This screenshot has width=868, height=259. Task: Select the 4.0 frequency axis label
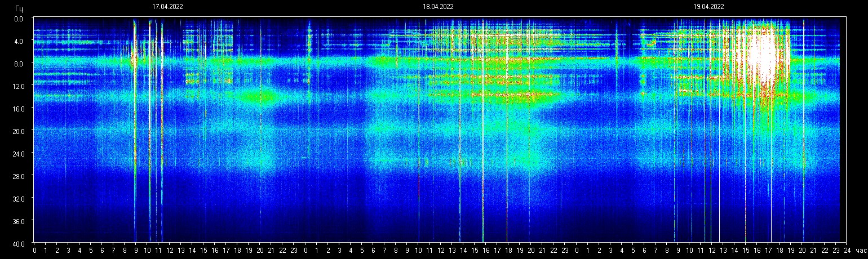19,41
